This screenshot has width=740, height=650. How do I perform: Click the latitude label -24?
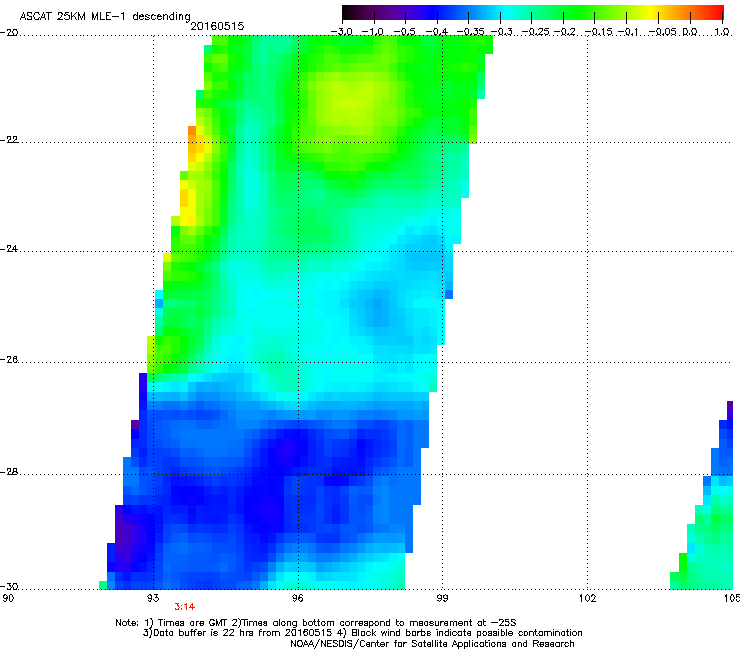(9, 249)
